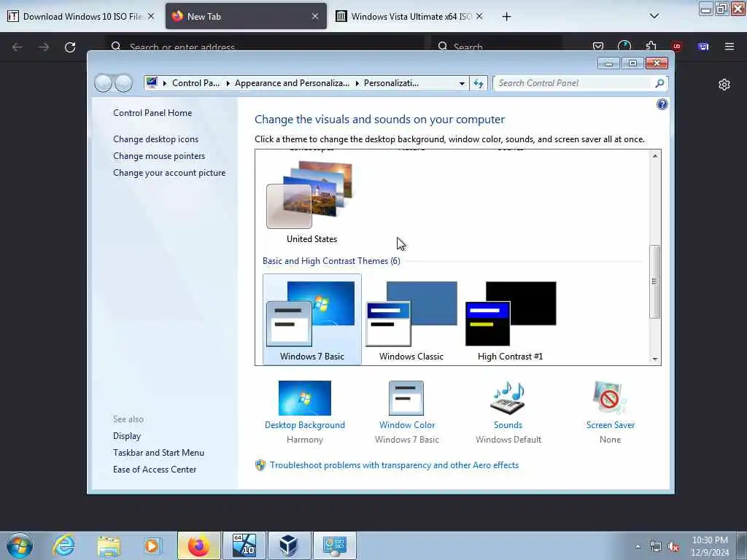The height and width of the screenshot is (560, 747).
Task: Open the Window Color icon
Action: pos(406,397)
